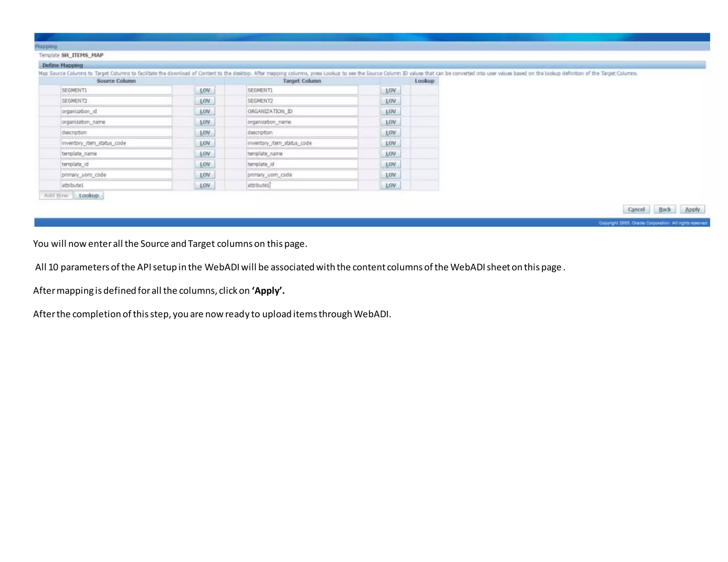
Task: Click the Add Row button
Action: [x=56, y=195]
